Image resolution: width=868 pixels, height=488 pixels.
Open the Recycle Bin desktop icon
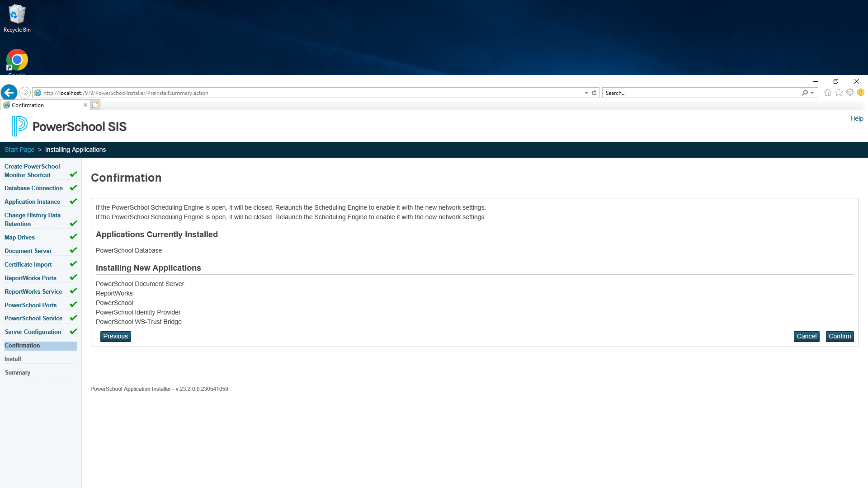17,19
